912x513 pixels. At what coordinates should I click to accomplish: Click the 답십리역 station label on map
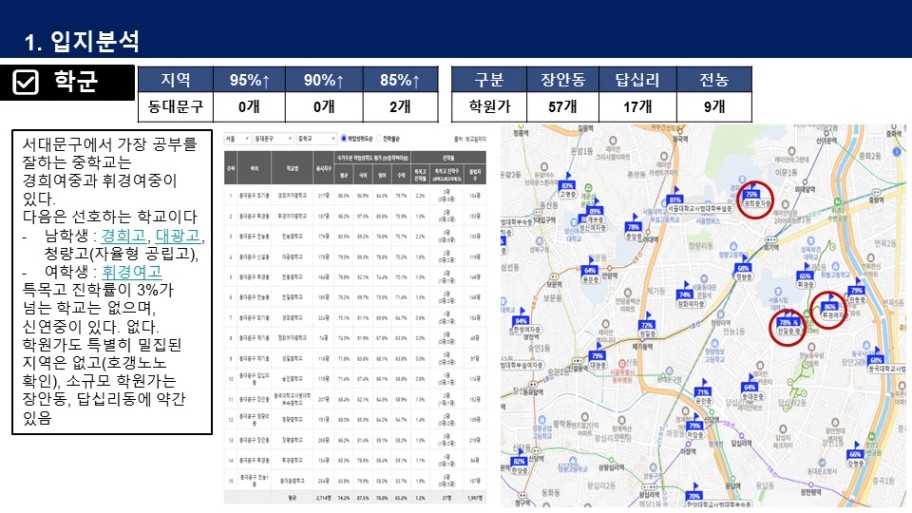tap(740, 443)
